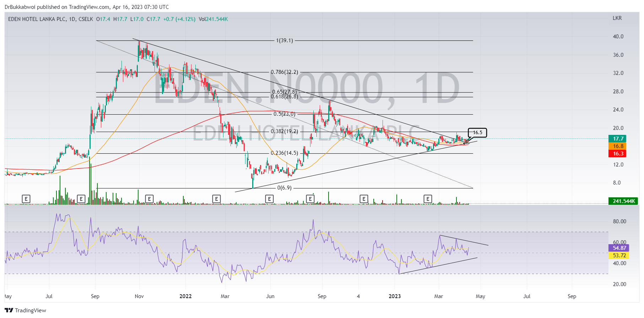Open the earnings E marker before Jul 2021
This screenshot has width=644, height=318.
pos(26,199)
